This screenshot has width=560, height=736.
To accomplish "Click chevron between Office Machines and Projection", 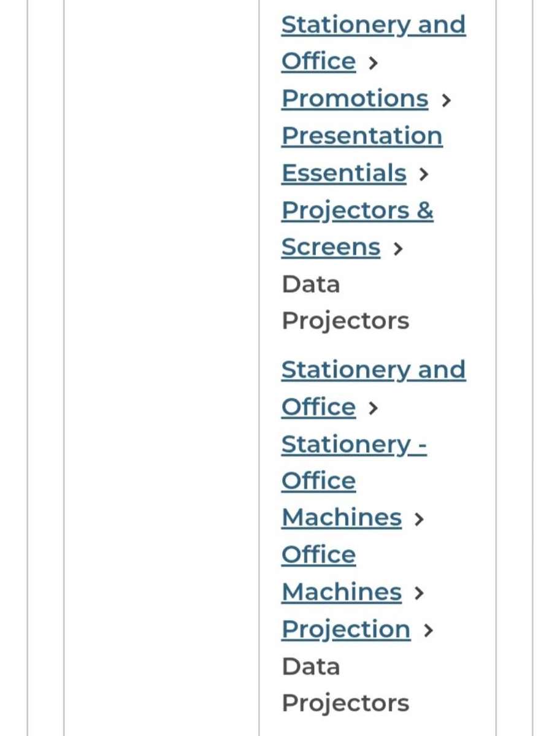I will pos(419,593).
